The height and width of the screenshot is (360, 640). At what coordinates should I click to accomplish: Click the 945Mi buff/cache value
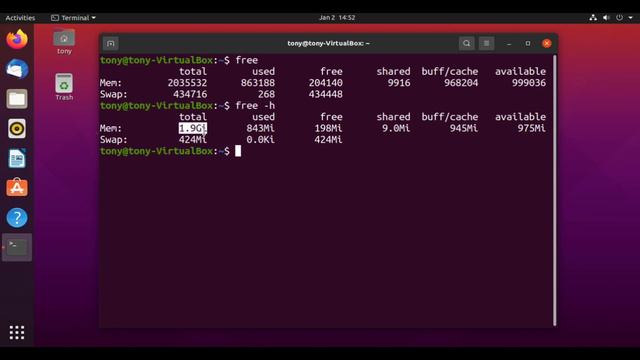pos(464,128)
